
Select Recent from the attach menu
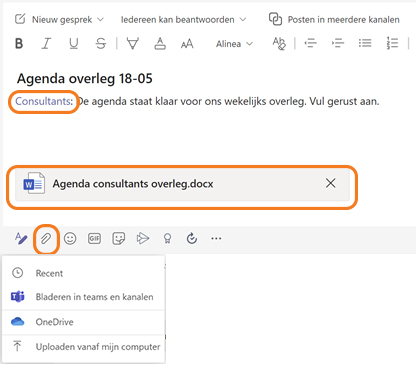(x=83, y=273)
